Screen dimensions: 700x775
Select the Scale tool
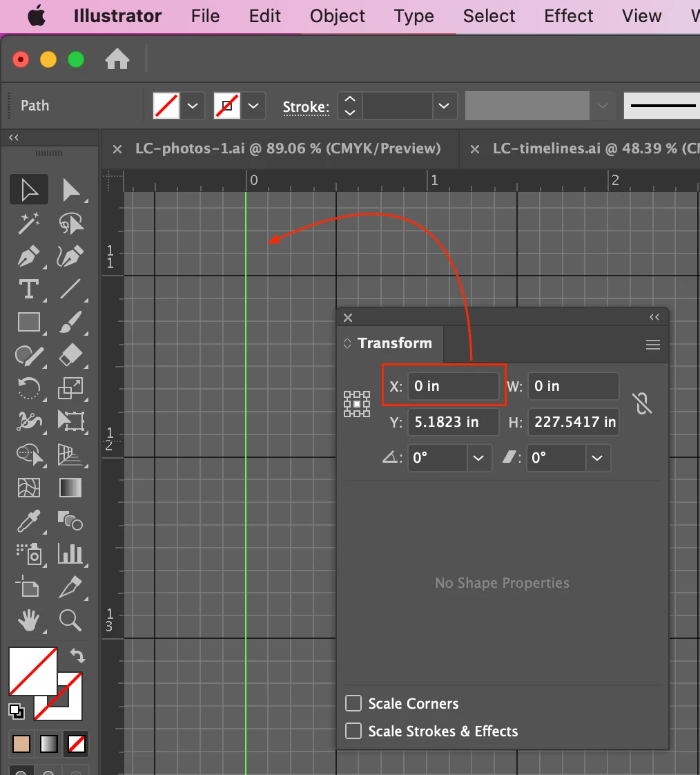click(71, 388)
